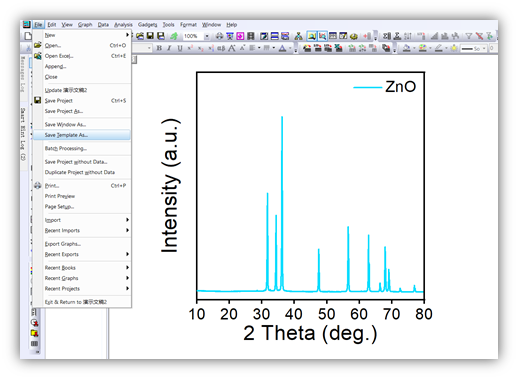The image size is (518, 379).
Task: Click the branch-diagram icon left of the Rescale magnifier
Action: pos(299,36)
